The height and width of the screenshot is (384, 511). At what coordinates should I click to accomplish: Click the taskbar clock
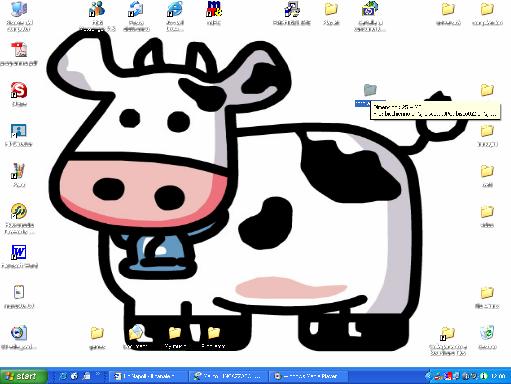[x=498, y=376]
